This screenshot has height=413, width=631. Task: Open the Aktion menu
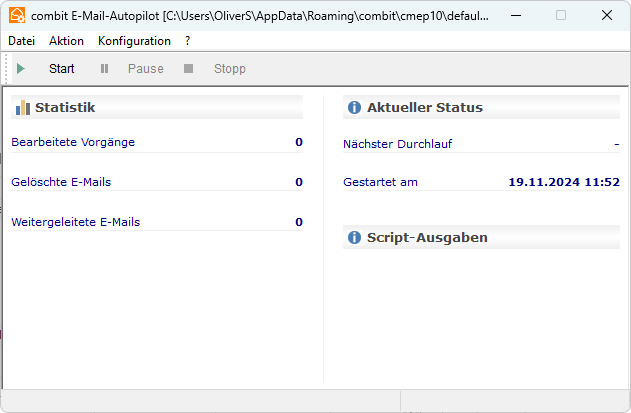pyautogui.click(x=66, y=41)
